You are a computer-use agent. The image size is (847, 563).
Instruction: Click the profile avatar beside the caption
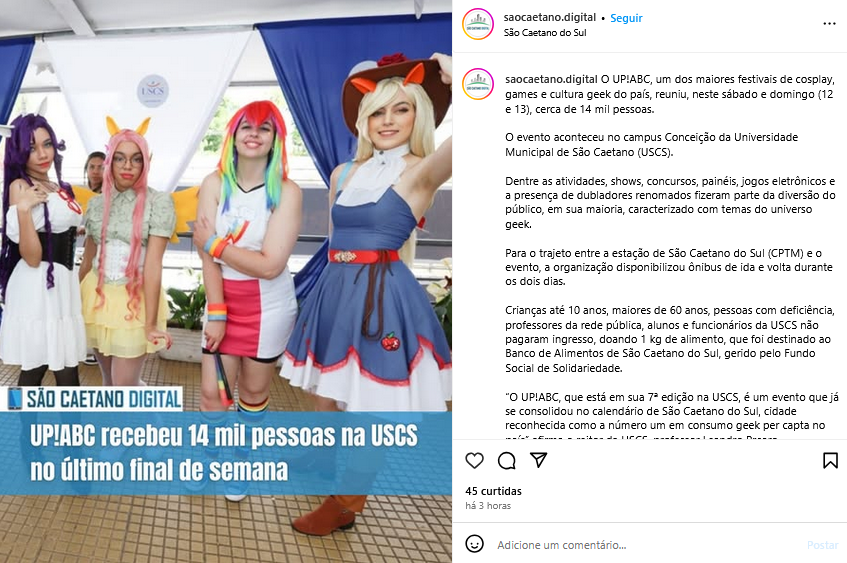click(x=478, y=84)
